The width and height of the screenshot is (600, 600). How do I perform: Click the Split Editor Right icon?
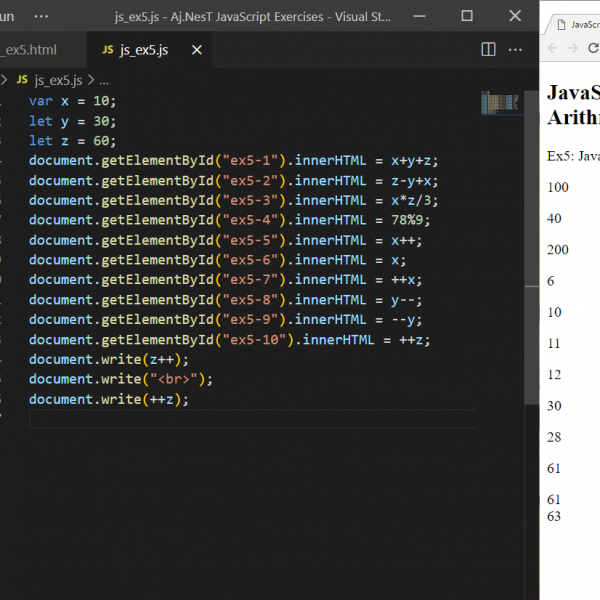tap(488, 49)
